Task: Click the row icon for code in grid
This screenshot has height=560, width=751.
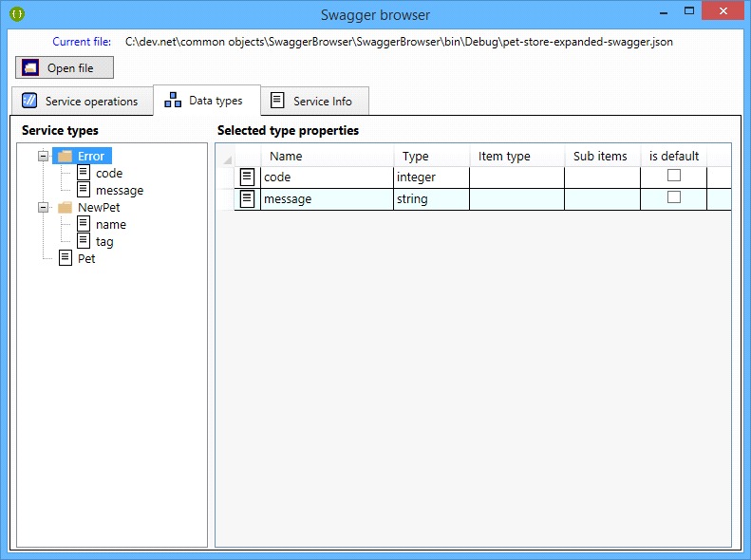Action: [247, 177]
